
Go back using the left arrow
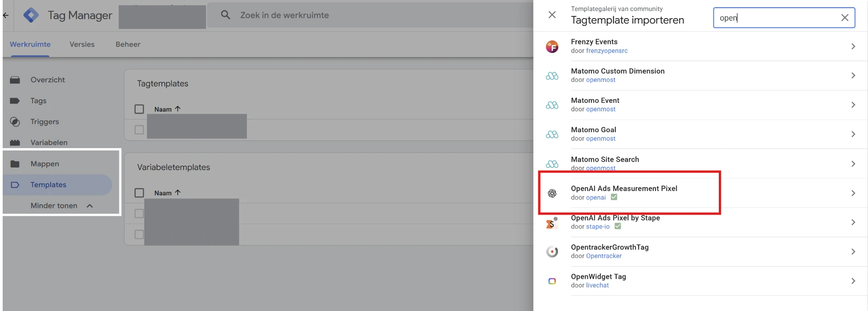(x=6, y=15)
